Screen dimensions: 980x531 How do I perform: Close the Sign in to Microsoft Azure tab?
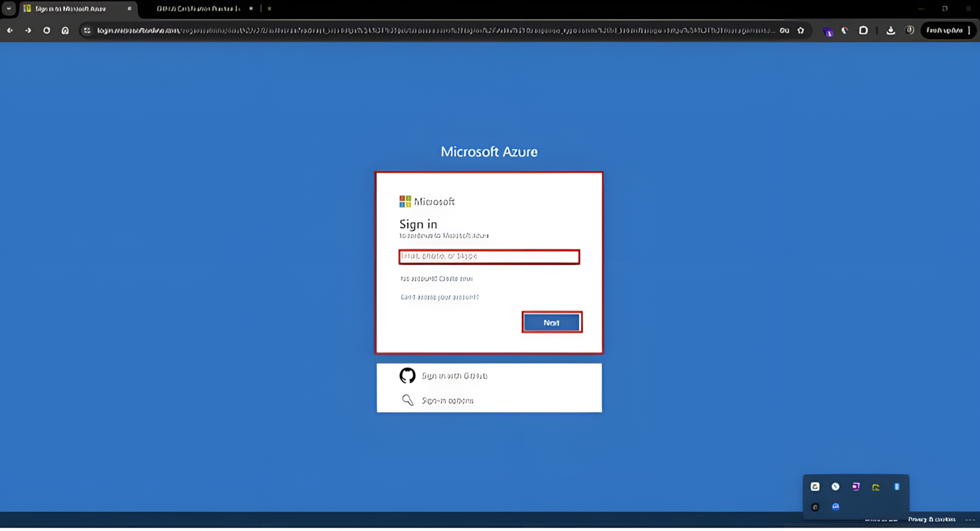point(129,9)
